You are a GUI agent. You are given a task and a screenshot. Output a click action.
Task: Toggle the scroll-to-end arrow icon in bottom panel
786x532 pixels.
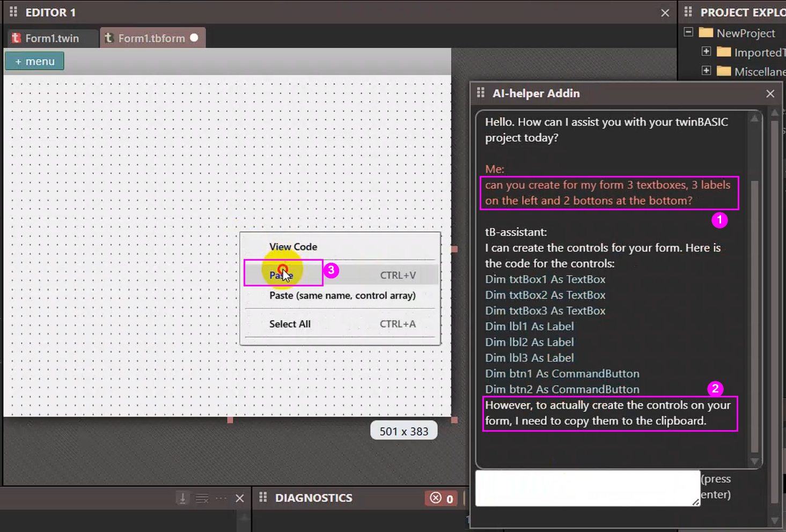pyautogui.click(x=182, y=498)
